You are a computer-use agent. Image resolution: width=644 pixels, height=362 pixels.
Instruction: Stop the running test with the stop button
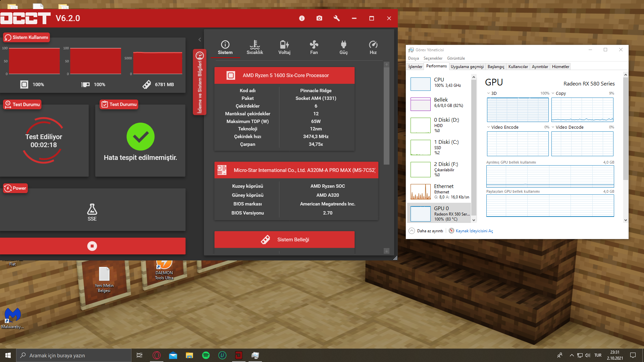point(92,246)
